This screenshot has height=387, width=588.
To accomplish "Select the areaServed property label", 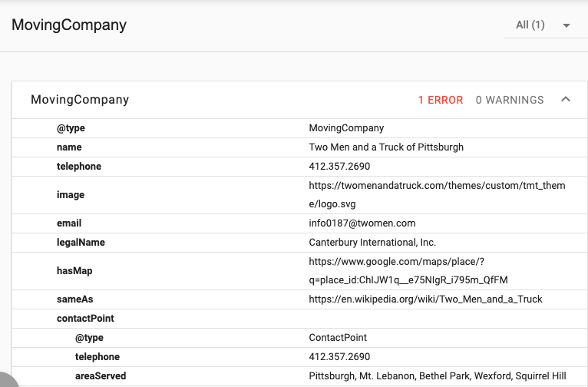I will (x=101, y=375).
